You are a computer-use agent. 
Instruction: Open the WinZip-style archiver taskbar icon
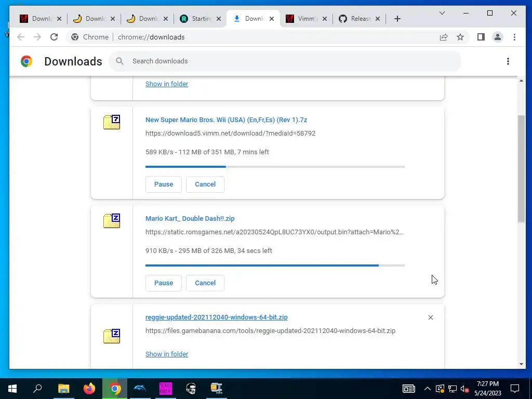coord(217,389)
